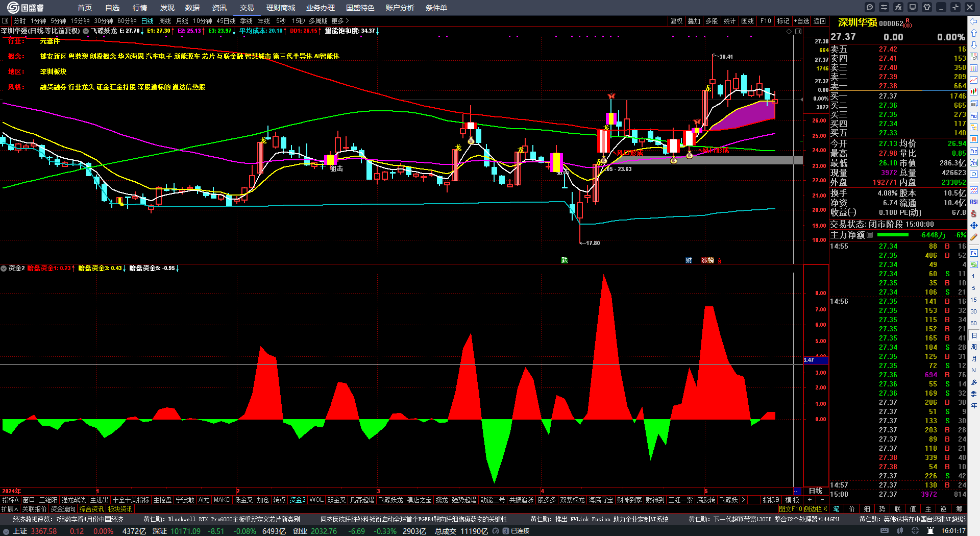Toggle 多股 multi-stock view
Viewport: 980px width, 536px height.
712,21
